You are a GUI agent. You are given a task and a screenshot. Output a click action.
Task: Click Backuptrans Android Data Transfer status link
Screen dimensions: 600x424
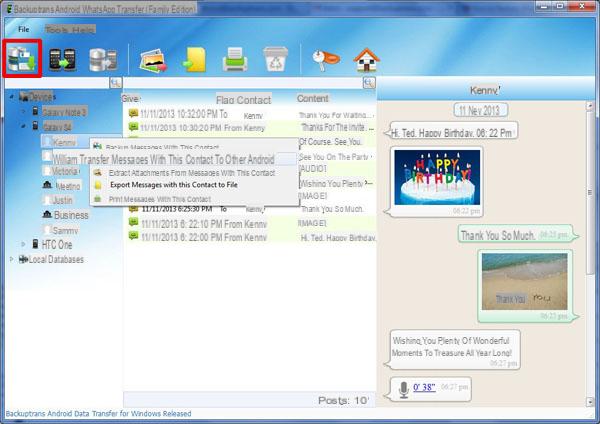[98, 414]
